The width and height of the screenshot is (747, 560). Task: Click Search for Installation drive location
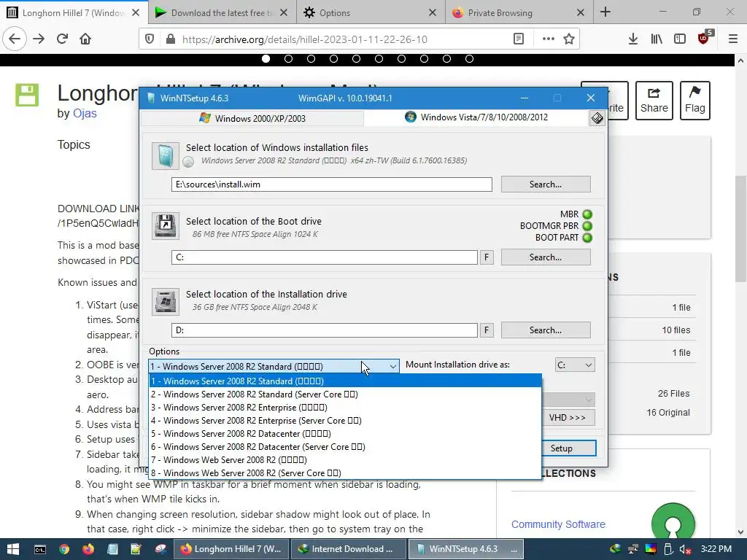[546, 330]
